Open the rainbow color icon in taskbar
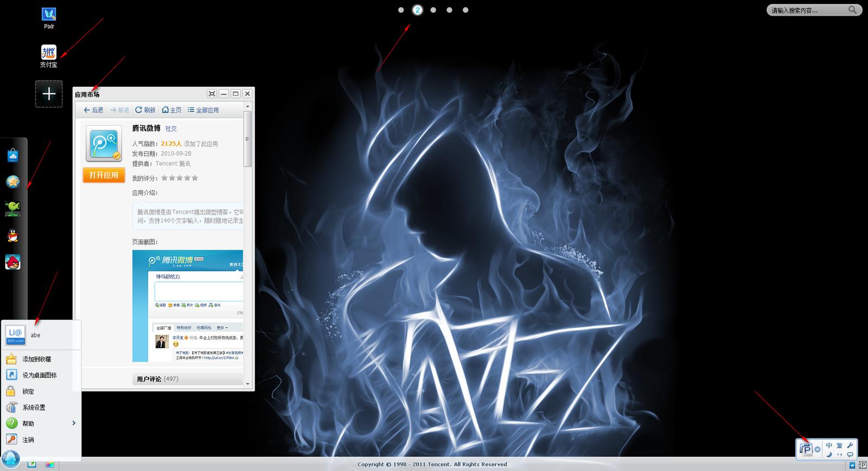The image size is (868, 471). [x=49, y=464]
